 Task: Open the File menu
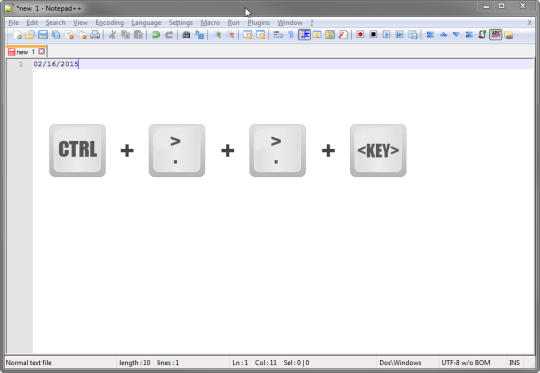[x=13, y=23]
